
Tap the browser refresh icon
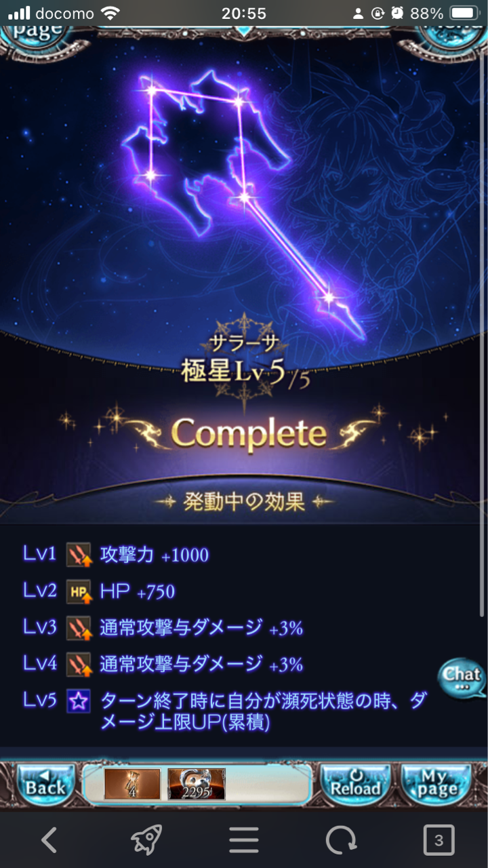point(342,841)
